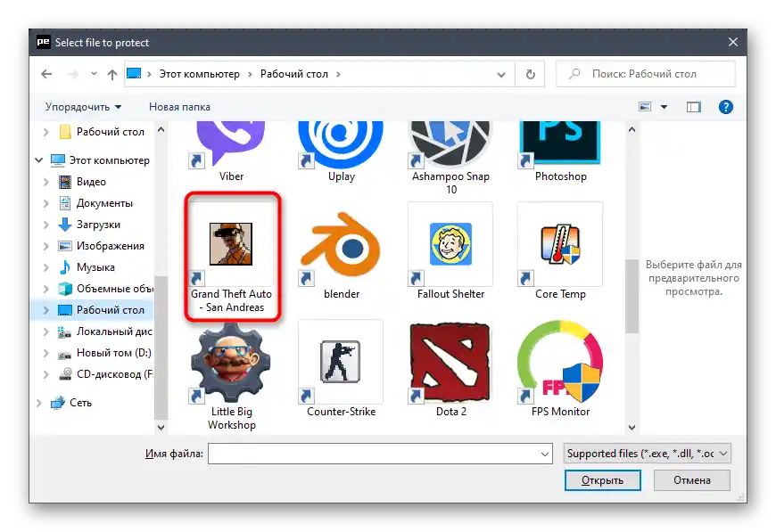Select Локальный диск in the tree
Screen dimensions: 776x532
tap(105, 331)
